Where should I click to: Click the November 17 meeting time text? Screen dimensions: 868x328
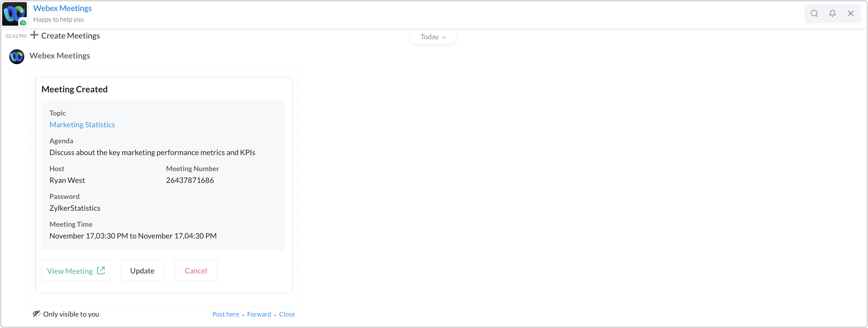tap(133, 236)
